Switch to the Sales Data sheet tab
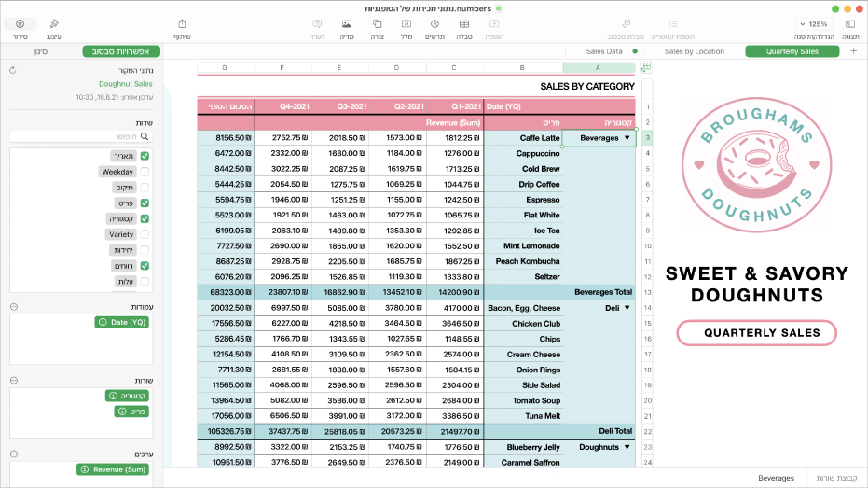Viewport: 868px width, 489px height. pyautogui.click(x=604, y=51)
